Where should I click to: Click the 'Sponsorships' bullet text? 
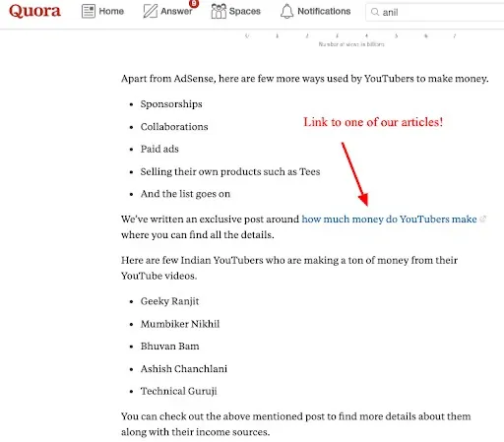pyautogui.click(x=171, y=104)
